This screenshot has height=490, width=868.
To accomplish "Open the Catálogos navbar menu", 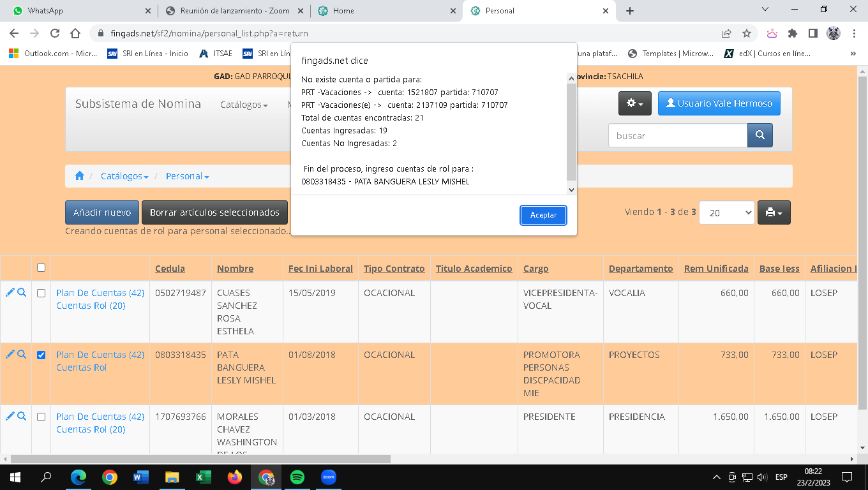I will [244, 105].
